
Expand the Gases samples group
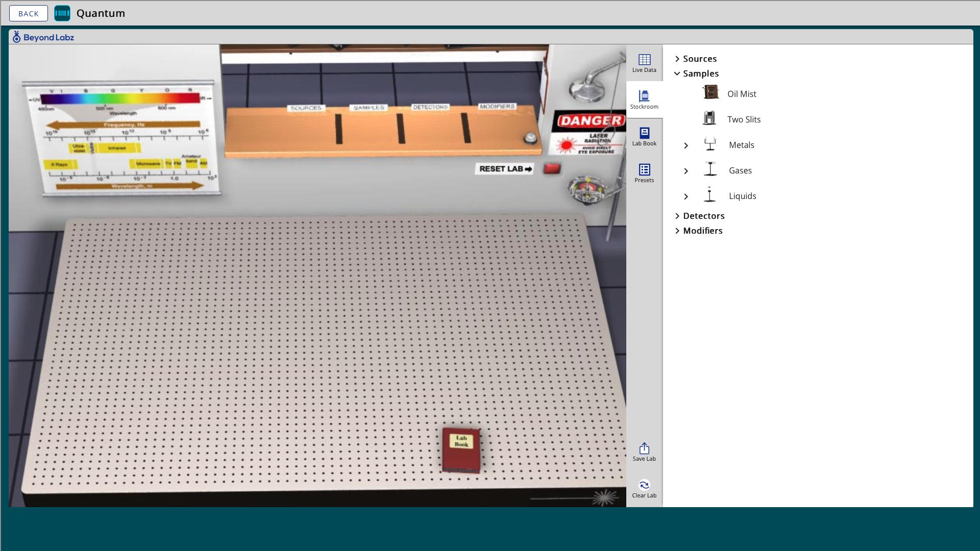686,171
